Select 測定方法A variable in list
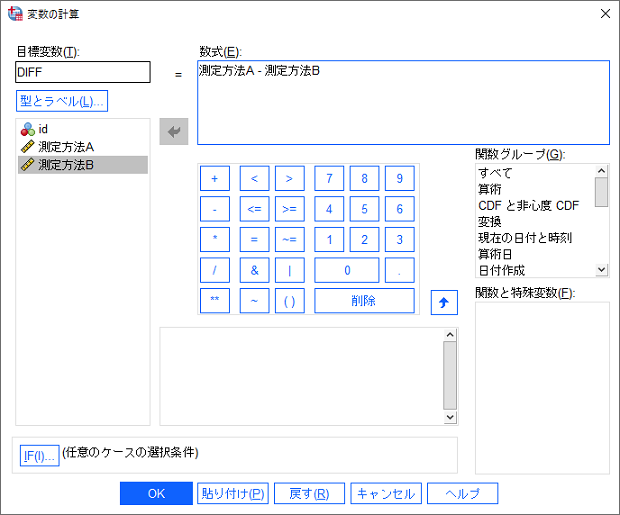Viewport: 620px width, 515px height. [66, 147]
